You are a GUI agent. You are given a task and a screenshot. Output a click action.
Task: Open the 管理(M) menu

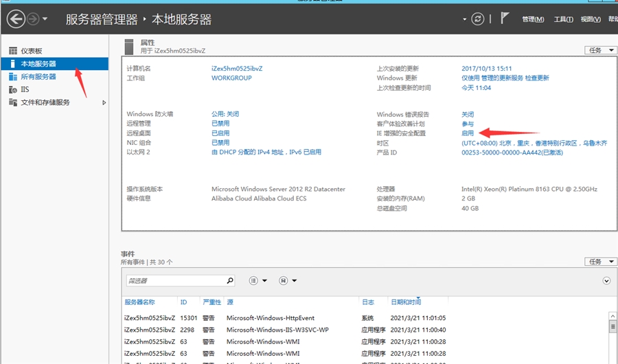coord(533,19)
